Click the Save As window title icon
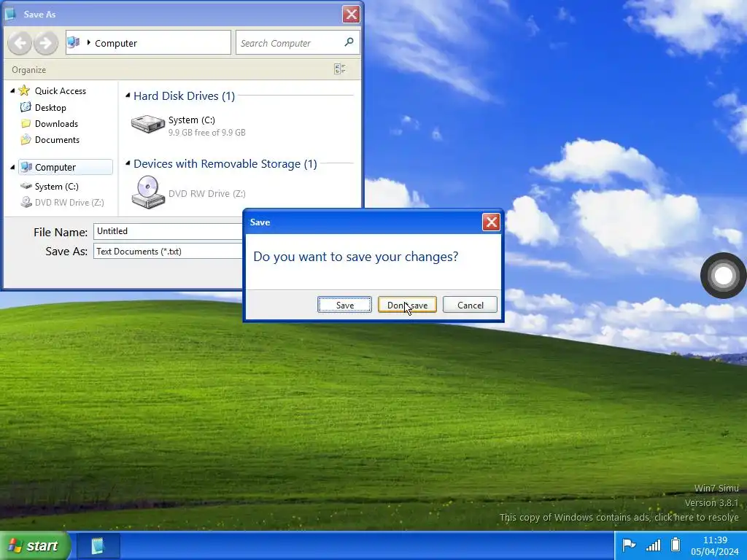The height and width of the screenshot is (560, 747). click(10, 15)
